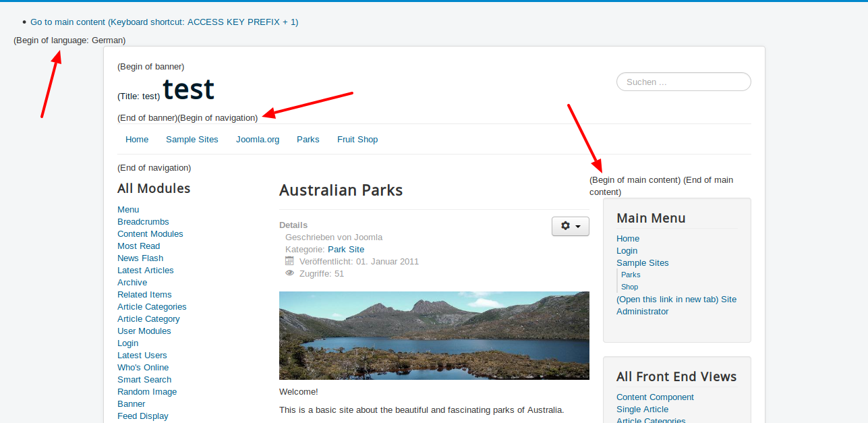This screenshot has width=868, height=423.
Task: Click Login in the Main Menu
Action: tap(627, 250)
